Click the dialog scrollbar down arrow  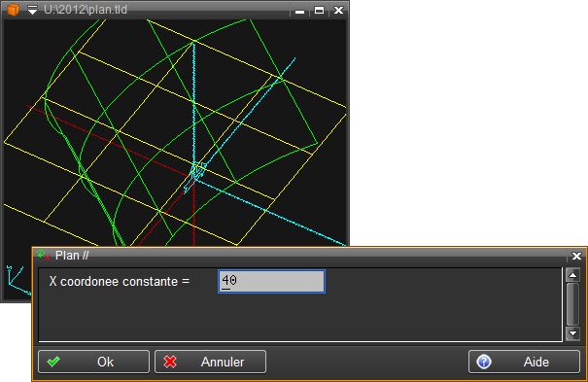coord(572,332)
